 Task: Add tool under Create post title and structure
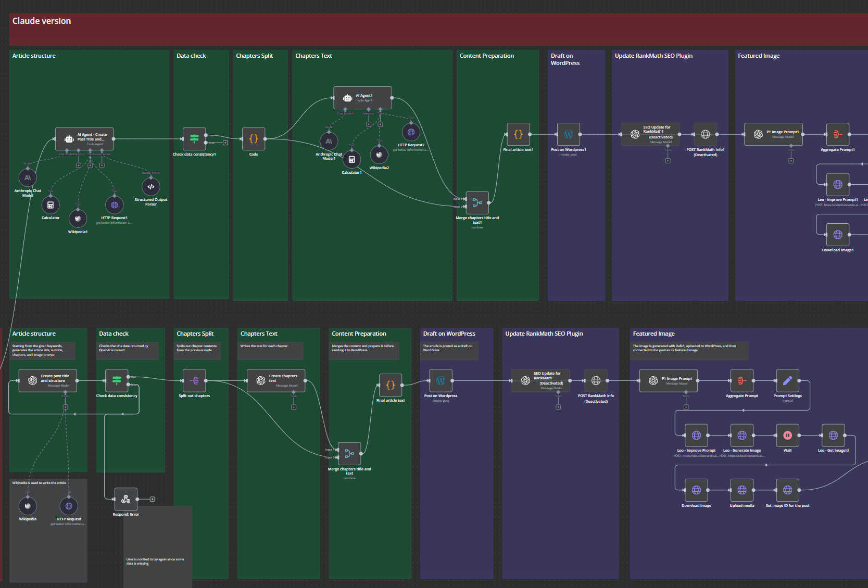point(66,407)
